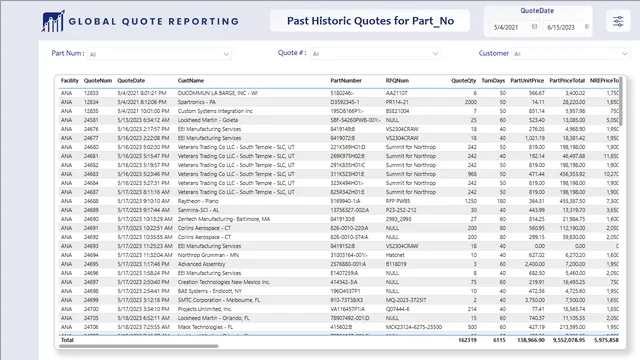Select RFQ number PR114-21 cell
640x360 pixels.
click(x=397, y=102)
